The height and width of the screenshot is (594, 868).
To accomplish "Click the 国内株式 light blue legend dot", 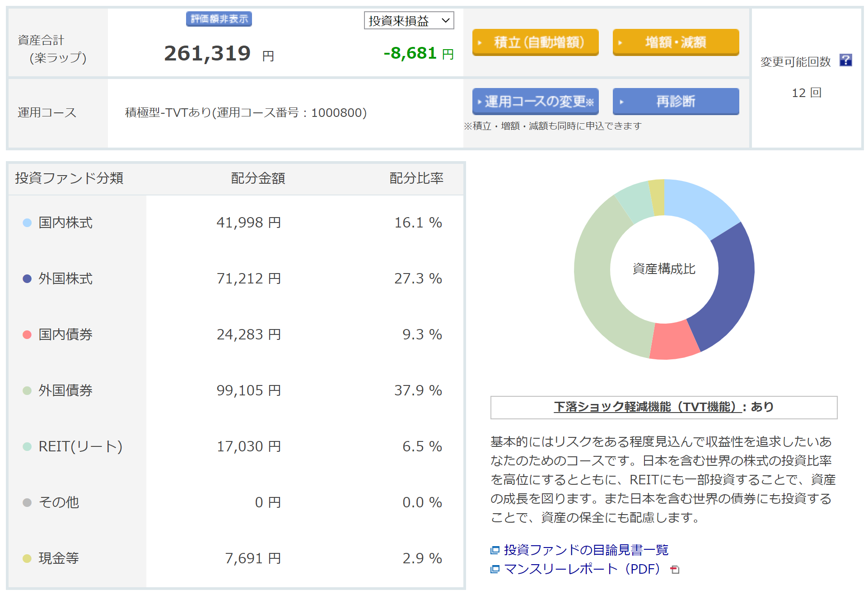I will pos(27,223).
